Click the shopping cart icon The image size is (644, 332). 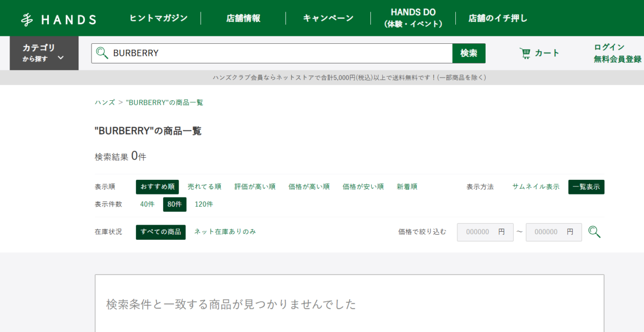coord(525,53)
